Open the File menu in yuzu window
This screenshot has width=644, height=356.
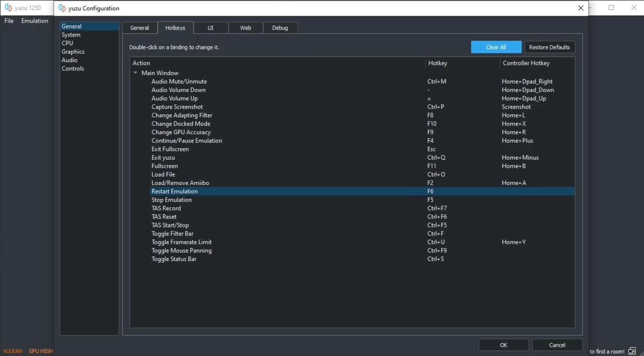click(9, 21)
